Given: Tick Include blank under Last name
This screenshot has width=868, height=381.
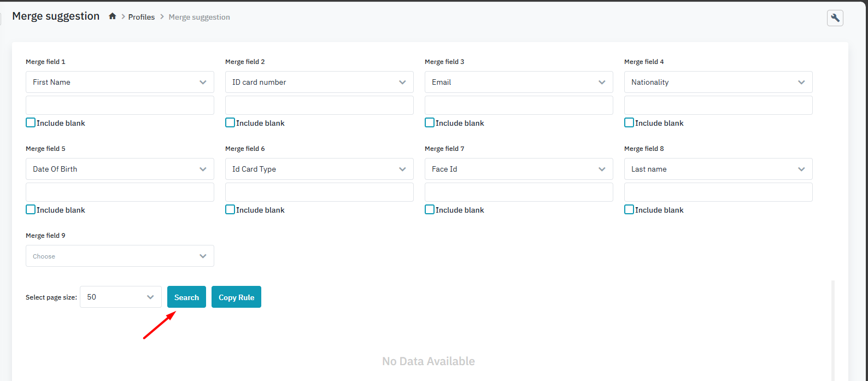Looking at the screenshot, I should [629, 210].
